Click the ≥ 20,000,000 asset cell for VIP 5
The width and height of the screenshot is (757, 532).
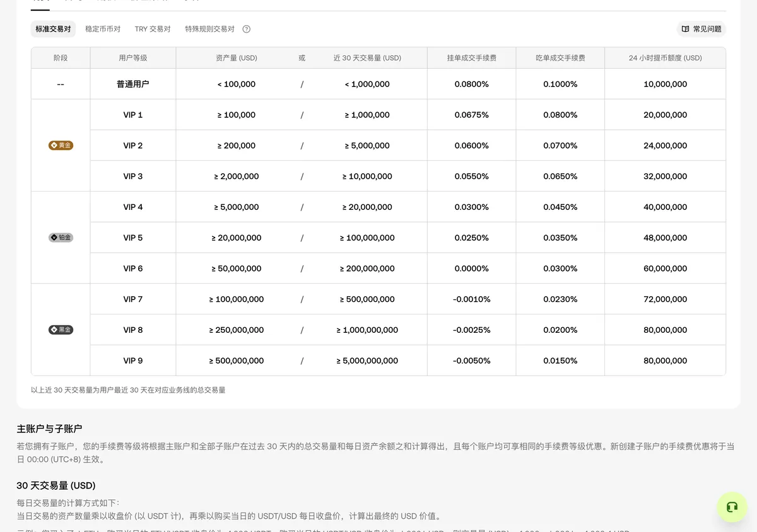coord(237,238)
